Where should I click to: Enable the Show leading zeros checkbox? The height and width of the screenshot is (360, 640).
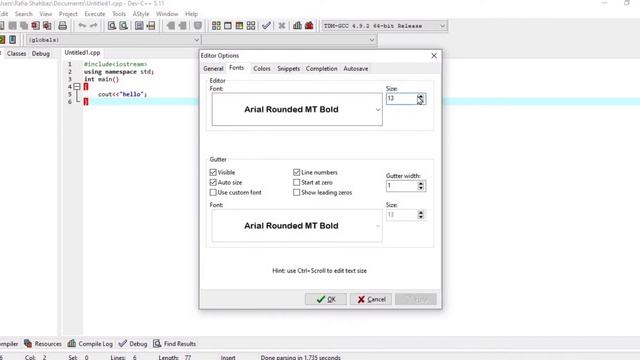pos(297,192)
